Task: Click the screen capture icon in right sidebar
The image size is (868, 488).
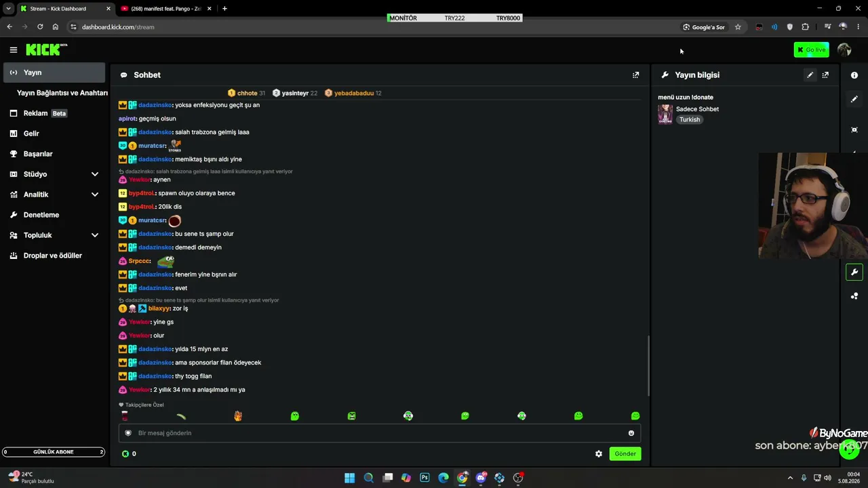Action: click(x=854, y=129)
